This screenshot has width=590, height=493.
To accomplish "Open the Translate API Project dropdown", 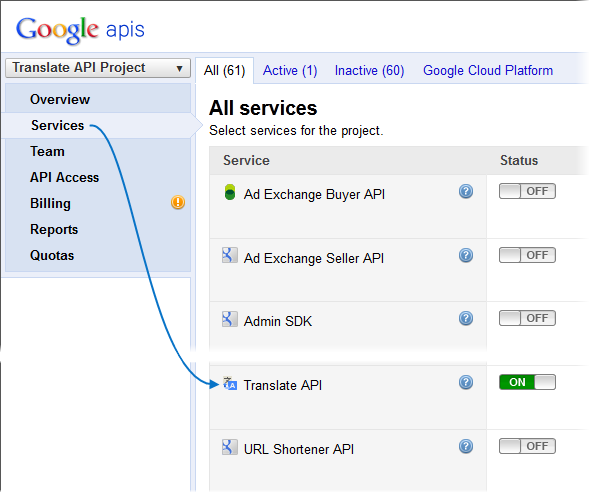I will [98, 68].
